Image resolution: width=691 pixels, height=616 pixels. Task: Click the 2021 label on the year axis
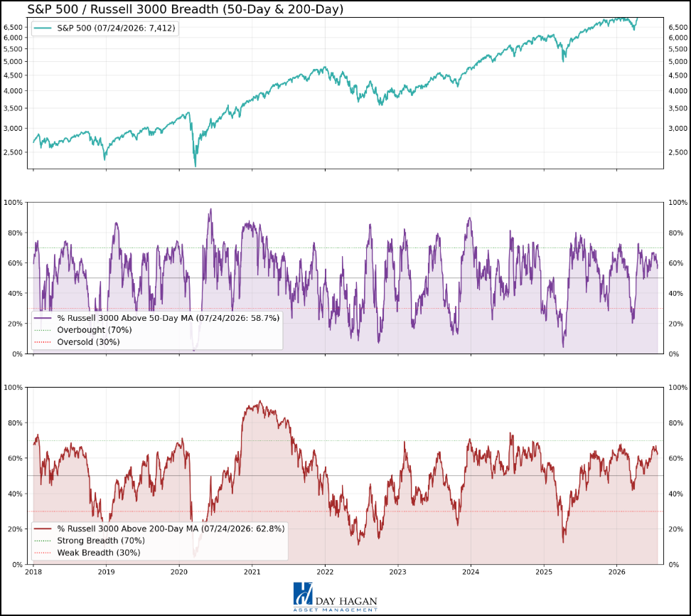252,573
